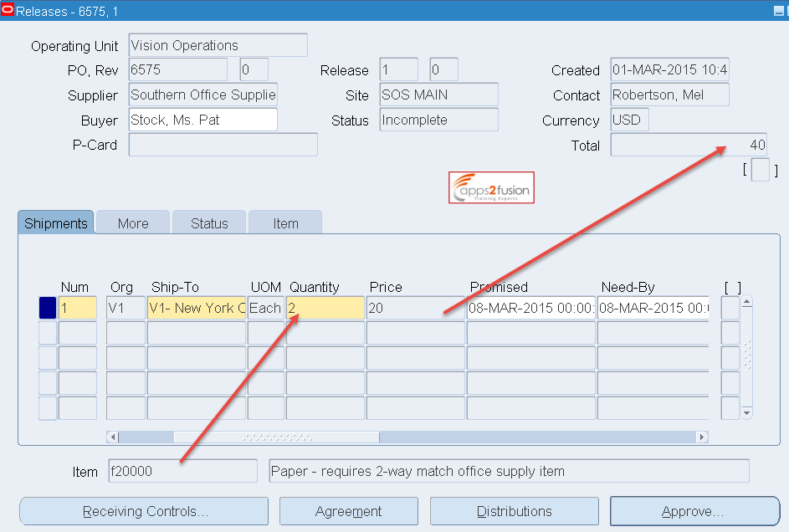This screenshot has width=789, height=532.
Task: Click the Item field f20000
Action: (182, 471)
